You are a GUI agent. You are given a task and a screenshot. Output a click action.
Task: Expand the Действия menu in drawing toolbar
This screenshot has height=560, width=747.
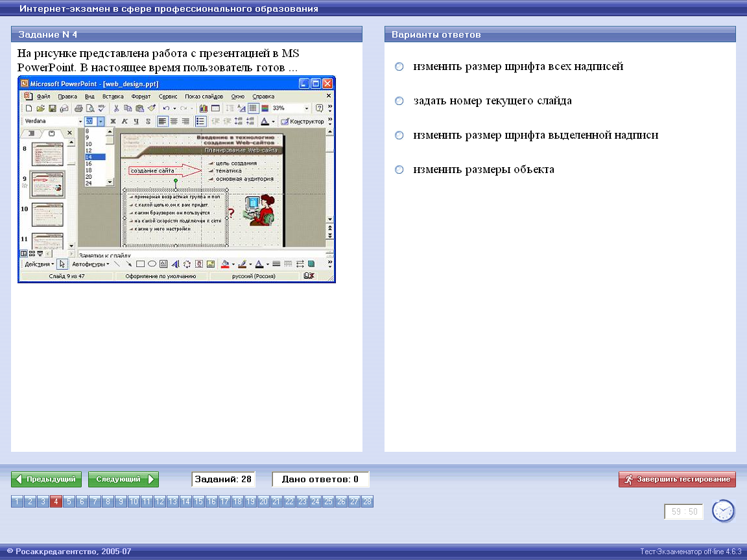click(39, 264)
